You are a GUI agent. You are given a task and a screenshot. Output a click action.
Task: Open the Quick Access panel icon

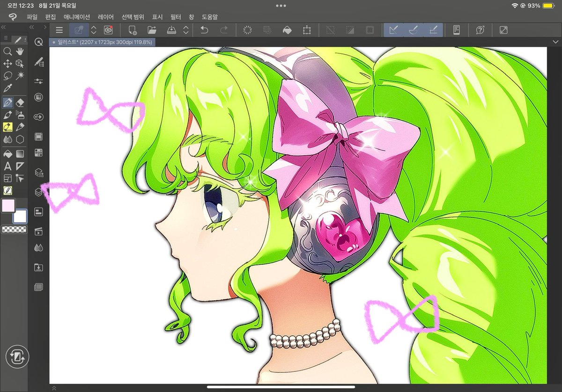pos(39,42)
